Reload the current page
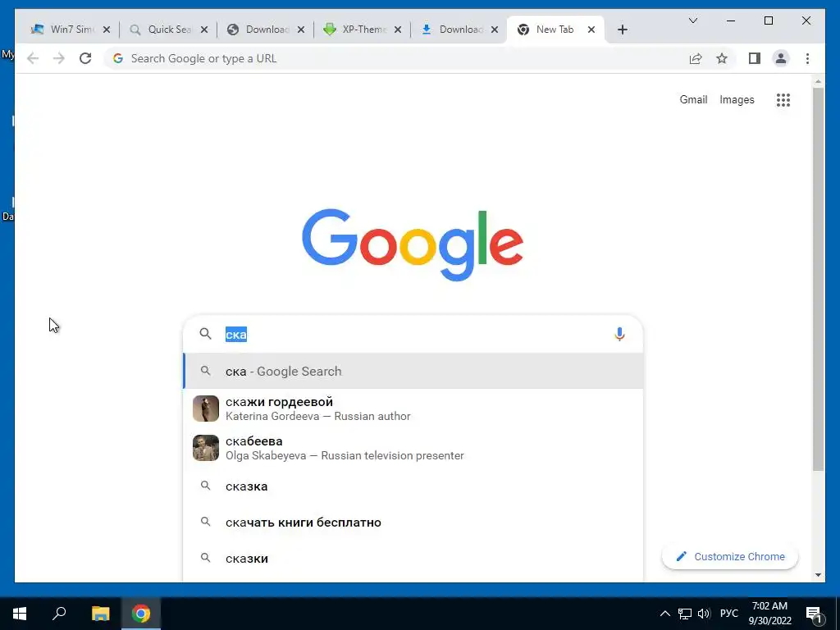Viewport: 840px width, 630px height. pyautogui.click(x=85, y=58)
